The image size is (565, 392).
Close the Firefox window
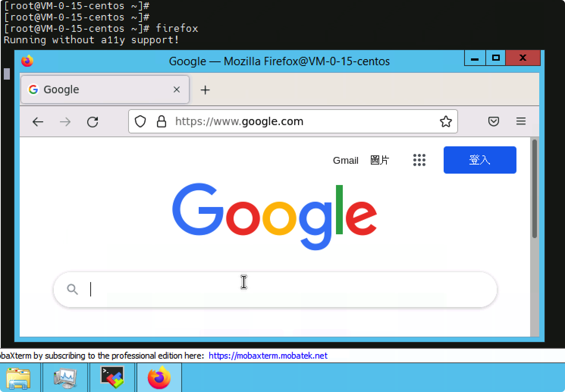pos(523,58)
